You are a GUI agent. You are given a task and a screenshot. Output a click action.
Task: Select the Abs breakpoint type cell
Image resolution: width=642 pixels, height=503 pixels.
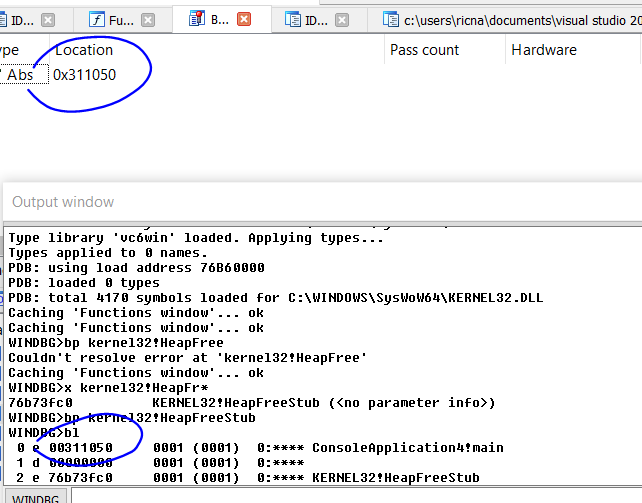(x=20, y=74)
